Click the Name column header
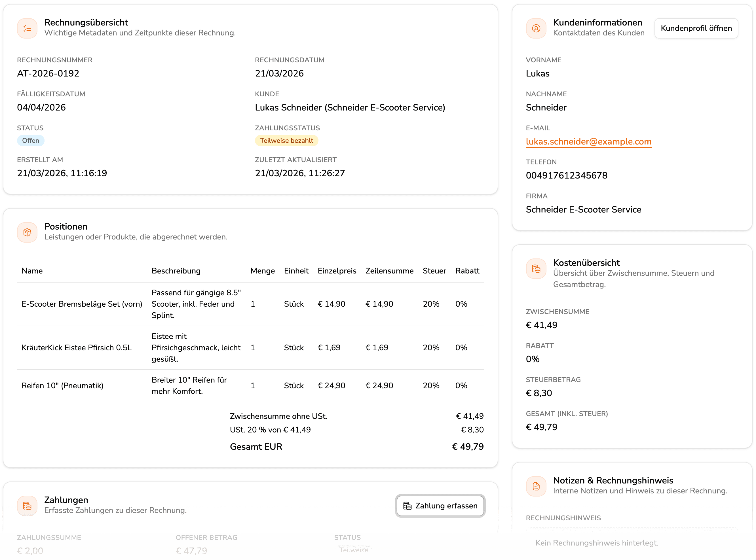Viewport: 756px width, 560px height. (x=32, y=271)
